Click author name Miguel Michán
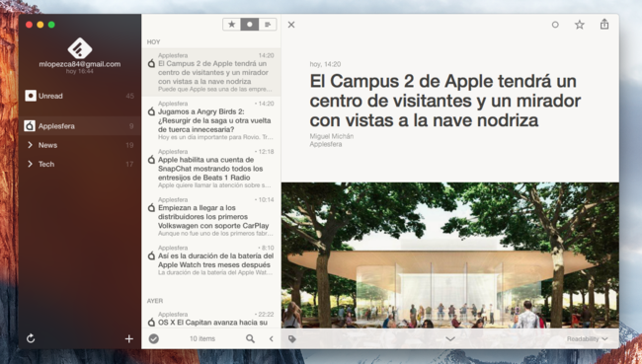The image size is (642, 364). pos(332,136)
